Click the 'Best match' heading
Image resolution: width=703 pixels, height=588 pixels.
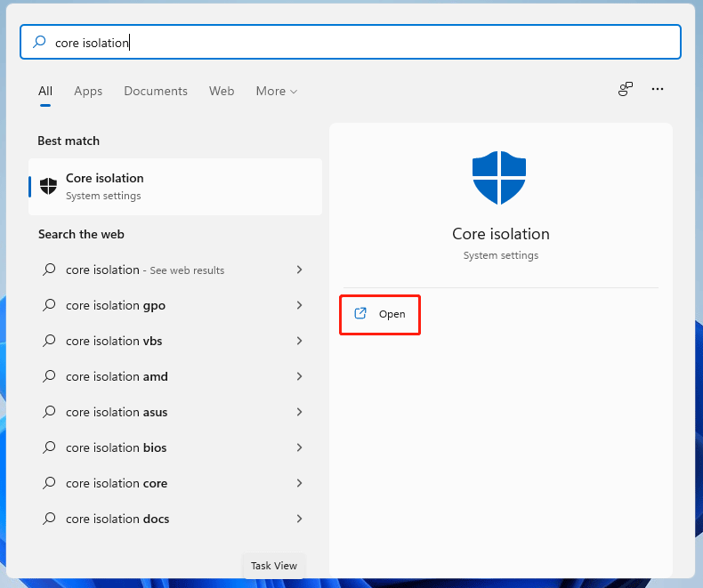(69, 141)
